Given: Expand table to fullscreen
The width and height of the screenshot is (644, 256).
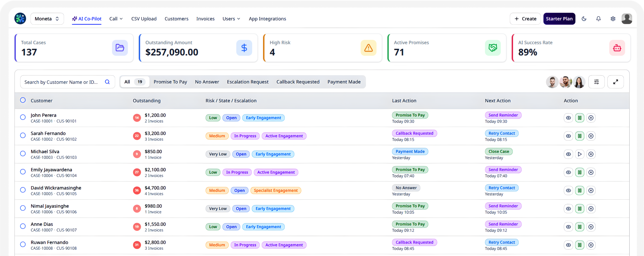Looking at the screenshot, I should (x=615, y=82).
